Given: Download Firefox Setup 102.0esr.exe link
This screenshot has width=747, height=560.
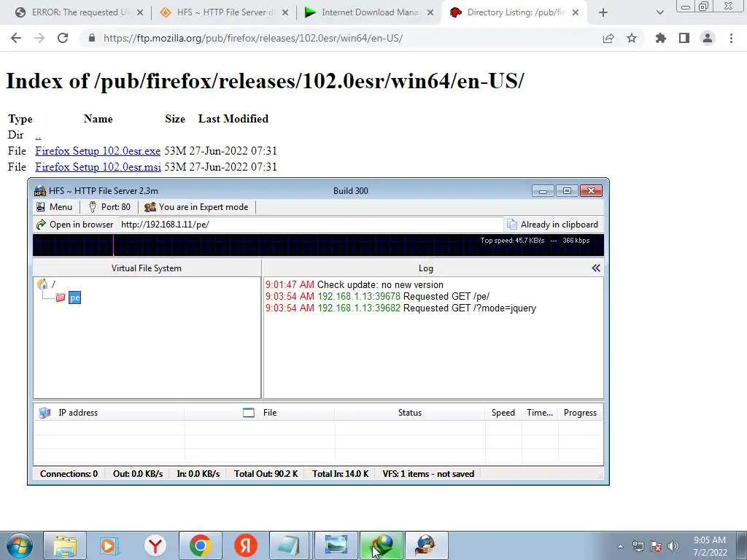Looking at the screenshot, I should 98,151.
